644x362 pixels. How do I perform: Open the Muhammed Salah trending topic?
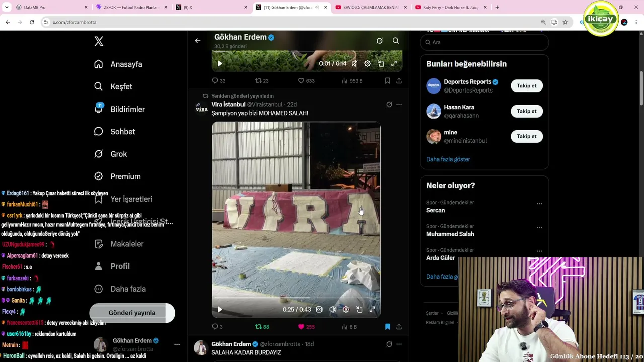[x=450, y=234]
